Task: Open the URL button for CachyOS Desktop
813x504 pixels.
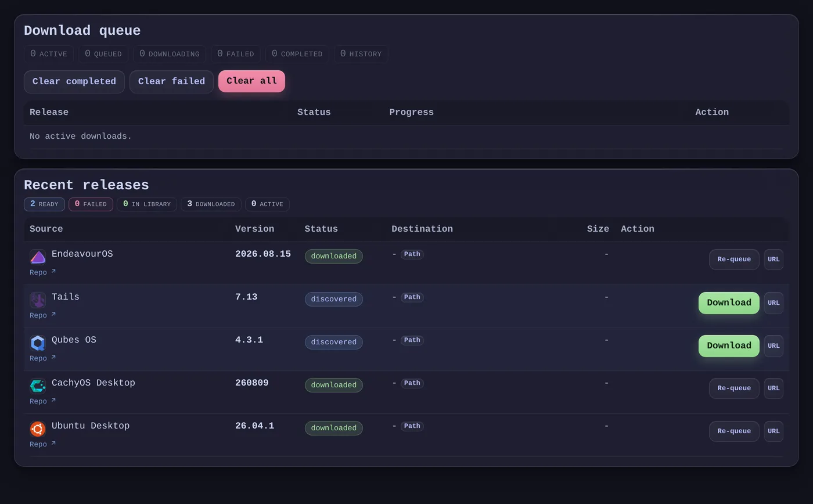Action: [774, 388]
